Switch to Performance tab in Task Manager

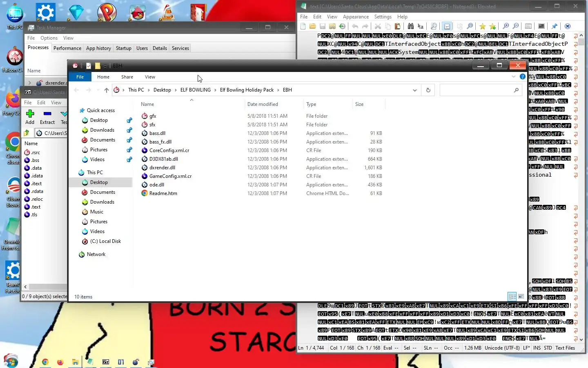click(x=67, y=48)
